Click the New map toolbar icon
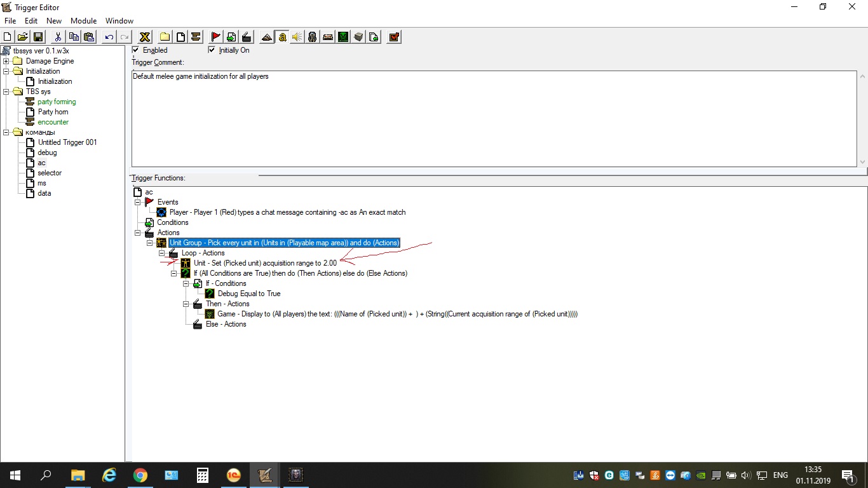The height and width of the screenshot is (488, 868). point(8,37)
